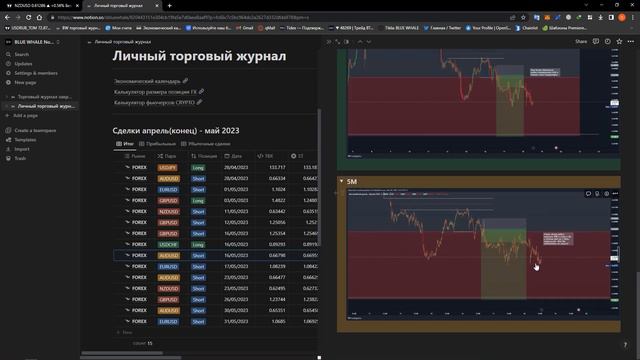
Task: Select Личный торговый журнал page in sidebar
Action: pyautogui.click(x=46, y=106)
